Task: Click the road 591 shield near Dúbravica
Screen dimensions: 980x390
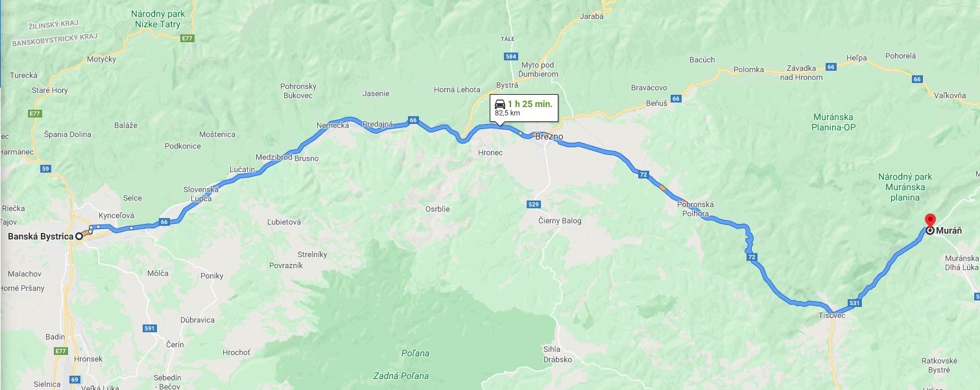Action: tap(150, 328)
